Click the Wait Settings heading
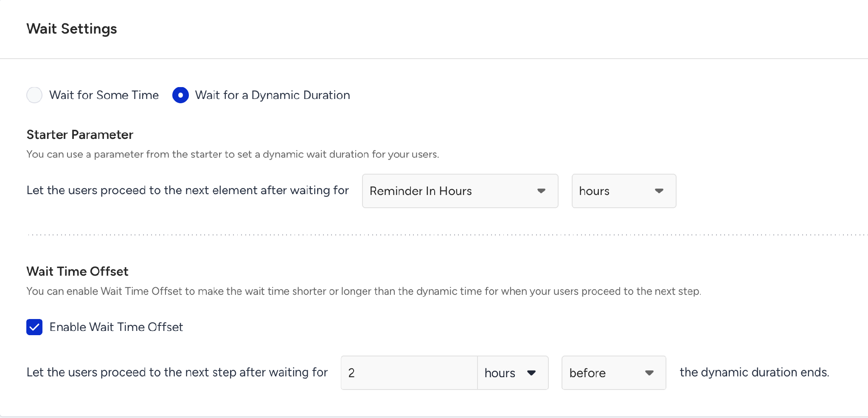The image size is (868, 418). [x=72, y=29]
